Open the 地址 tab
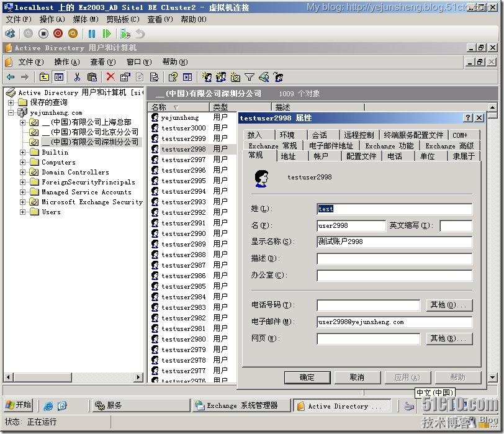 [288, 156]
